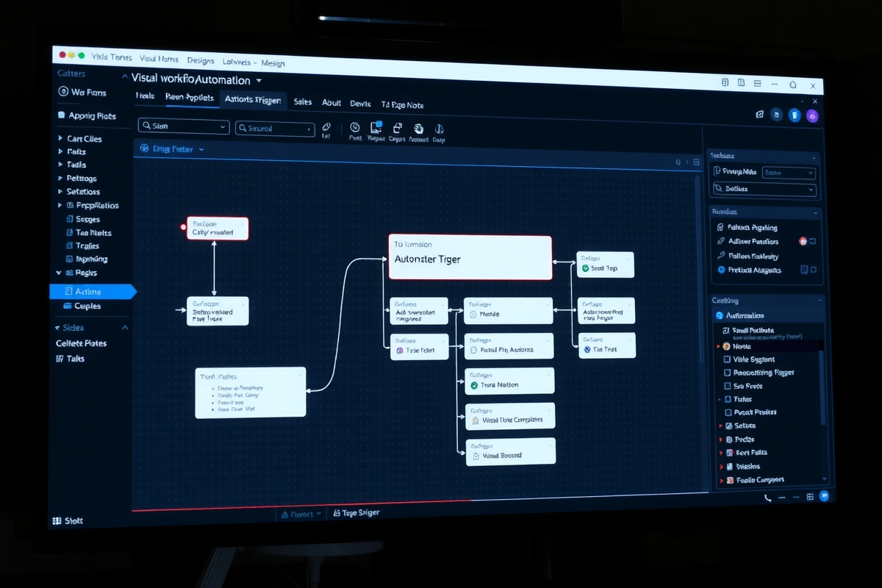Click the notification bell in the title bar
Viewport: 882px width, 588px height.
(x=792, y=84)
